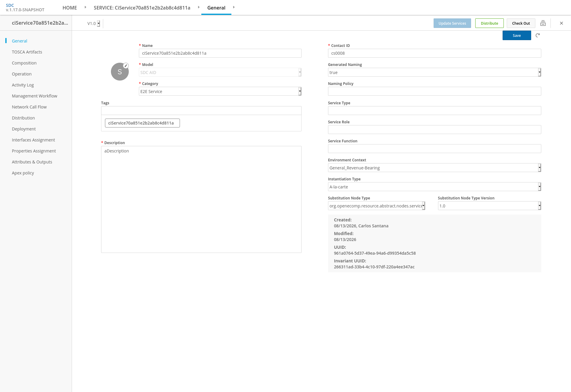
Task: Open the Generated Naming dropdown
Action: pos(434,72)
